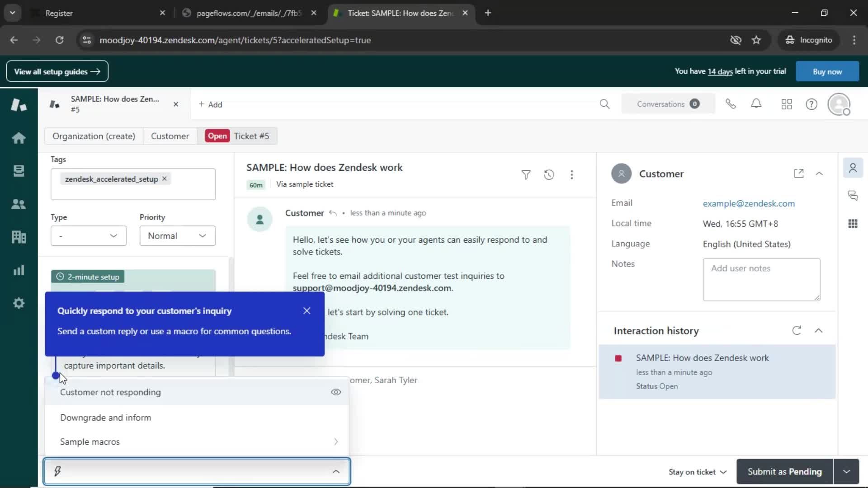Click Submit as Pending
Viewport: 868px width, 488px height.
pyautogui.click(x=785, y=472)
